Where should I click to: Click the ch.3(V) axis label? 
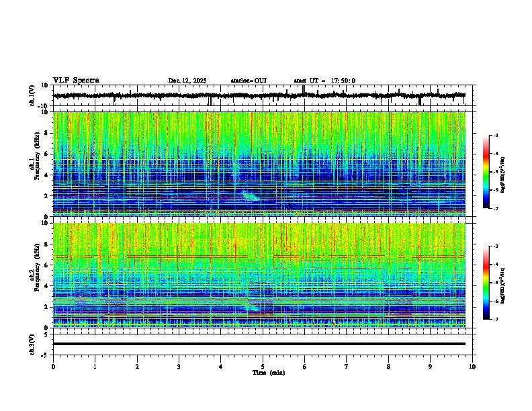pos(32,345)
